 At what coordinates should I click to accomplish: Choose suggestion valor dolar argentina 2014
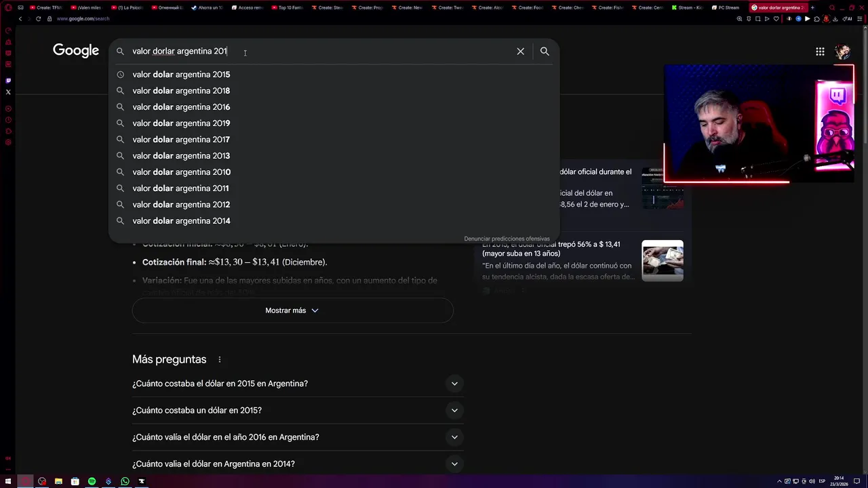(334, 221)
